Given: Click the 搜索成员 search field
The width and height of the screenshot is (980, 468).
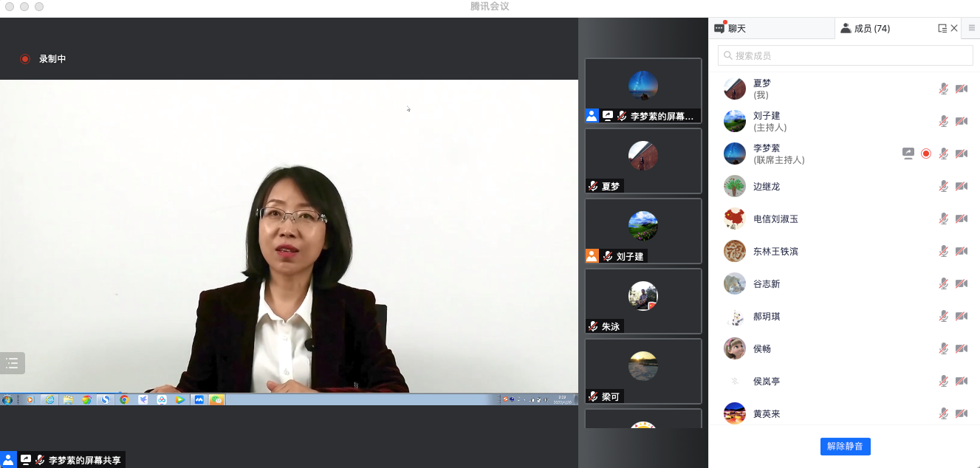Looking at the screenshot, I should (846, 55).
